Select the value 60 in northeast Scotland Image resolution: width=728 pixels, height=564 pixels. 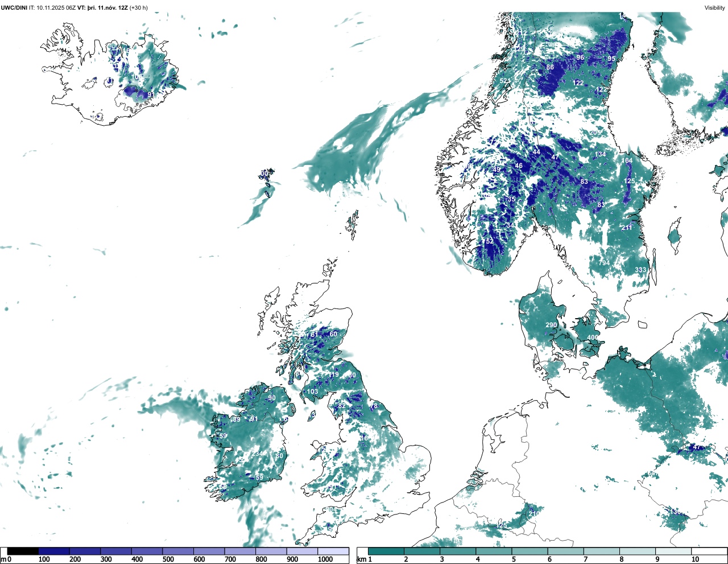(x=333, y=334)
